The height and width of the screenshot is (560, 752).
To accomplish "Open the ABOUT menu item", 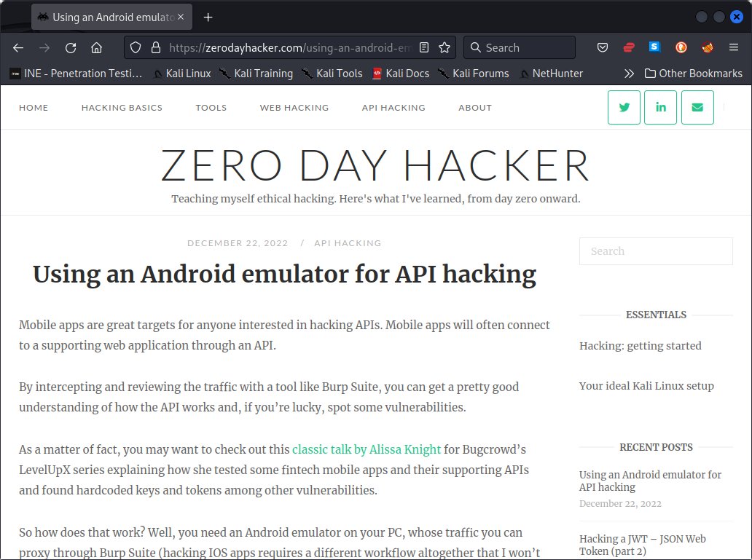I will tap(475, 108).
